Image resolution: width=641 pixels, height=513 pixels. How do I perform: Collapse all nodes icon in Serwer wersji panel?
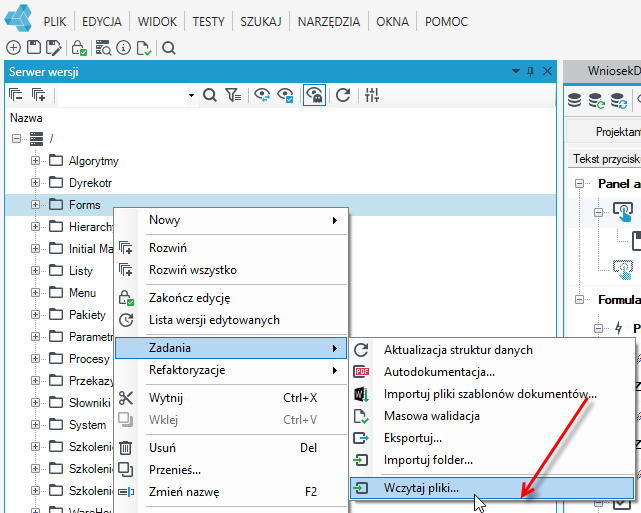(x=16, y=95)
